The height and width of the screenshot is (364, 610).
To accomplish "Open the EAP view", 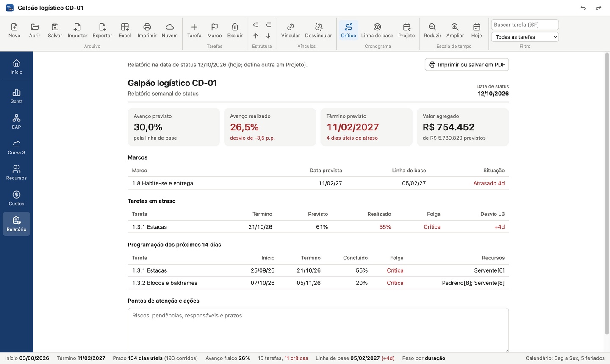I will coord(17,122).
